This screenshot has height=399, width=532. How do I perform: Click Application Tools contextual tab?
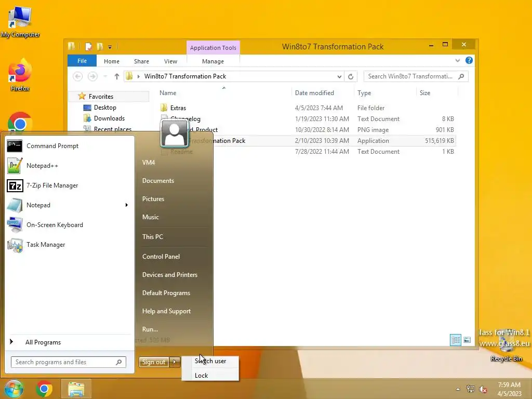pos(213,48)
